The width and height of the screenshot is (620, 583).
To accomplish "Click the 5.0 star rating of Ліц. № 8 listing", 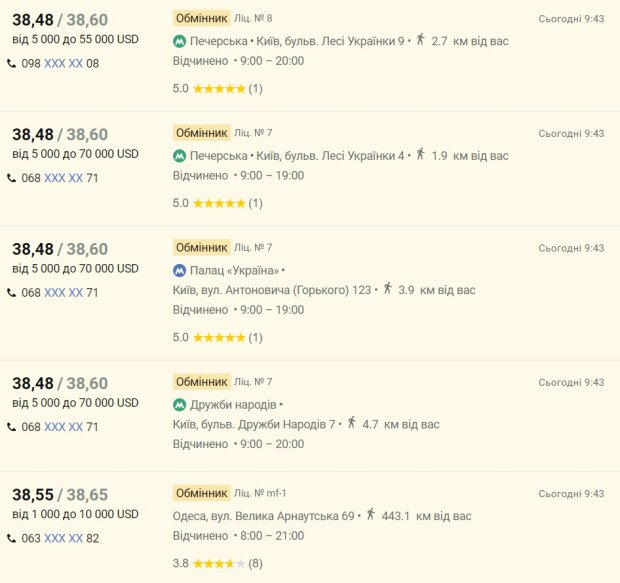I will tap(219, 88).
